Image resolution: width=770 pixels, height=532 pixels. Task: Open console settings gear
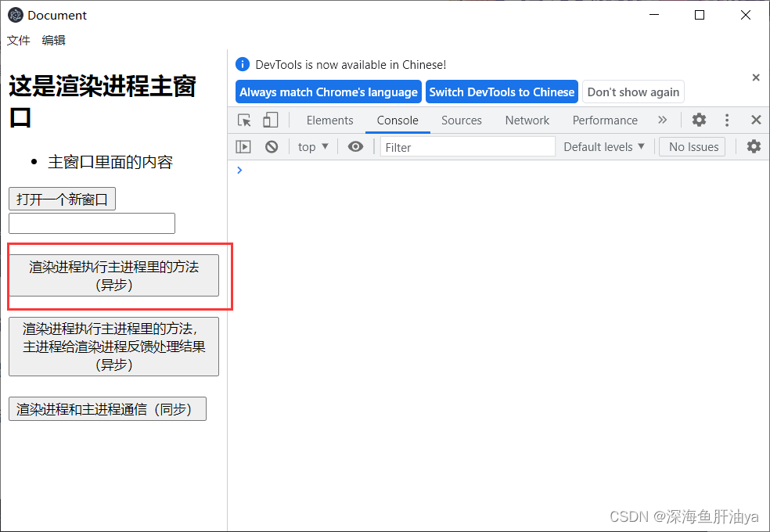[752, 146]
